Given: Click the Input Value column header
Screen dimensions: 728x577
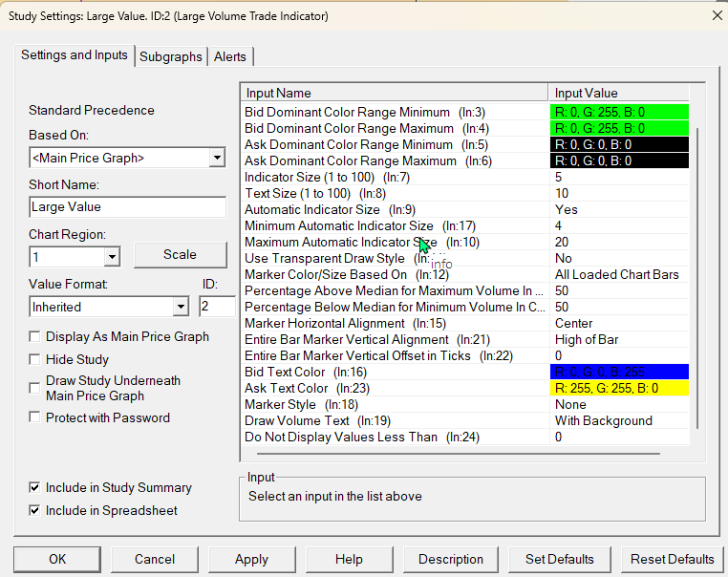Looking at the screenshot, I should (619, 93).
